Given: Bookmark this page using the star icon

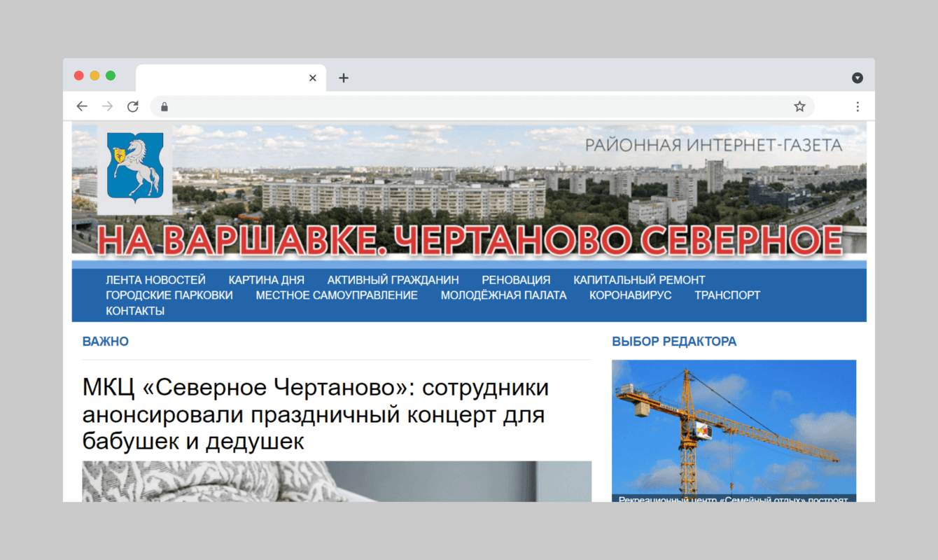Looking at the screenshot, I should point(799,106).
